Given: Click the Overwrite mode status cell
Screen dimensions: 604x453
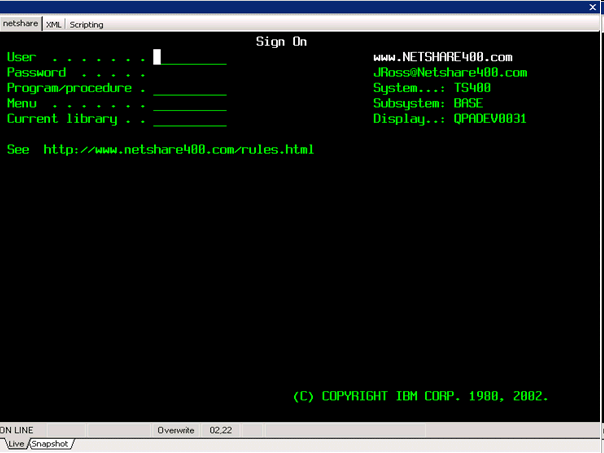Looking at the screenshot, I should tap(176, 430).
